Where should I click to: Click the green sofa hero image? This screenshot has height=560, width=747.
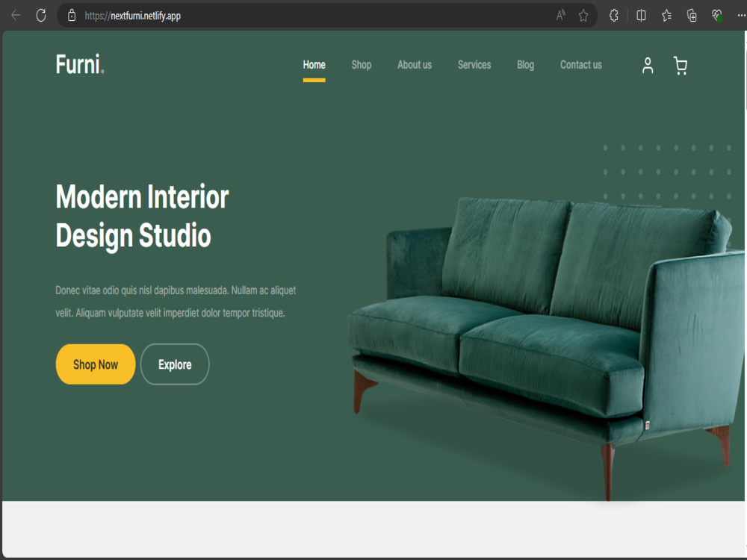(x=546, y=348)
